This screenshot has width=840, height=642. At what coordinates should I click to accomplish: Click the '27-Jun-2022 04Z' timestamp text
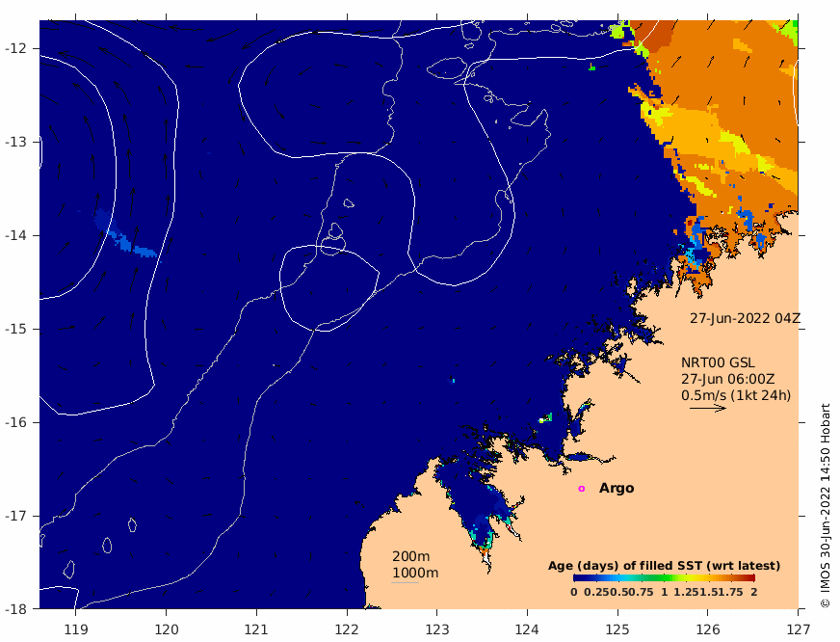click(x=745, y=318)
